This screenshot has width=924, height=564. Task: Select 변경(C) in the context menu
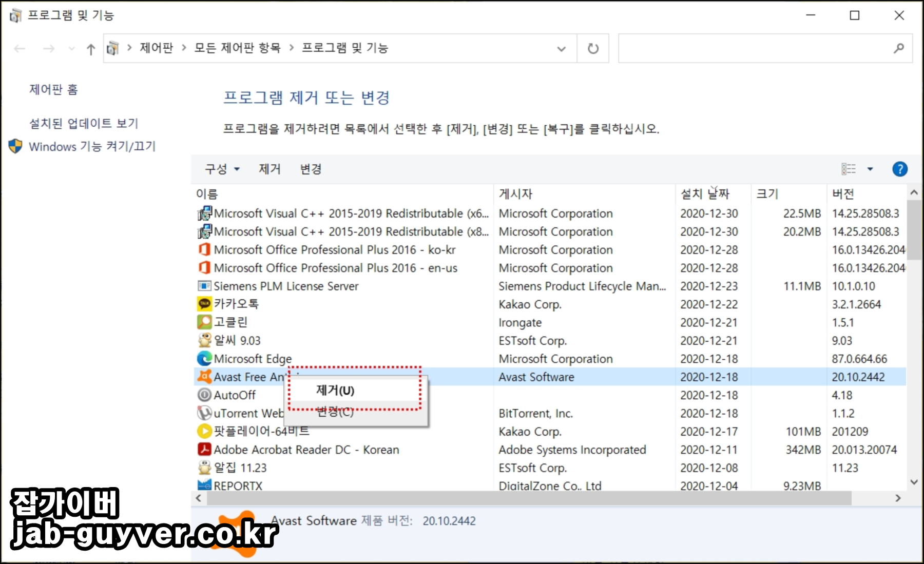(355, 412)
